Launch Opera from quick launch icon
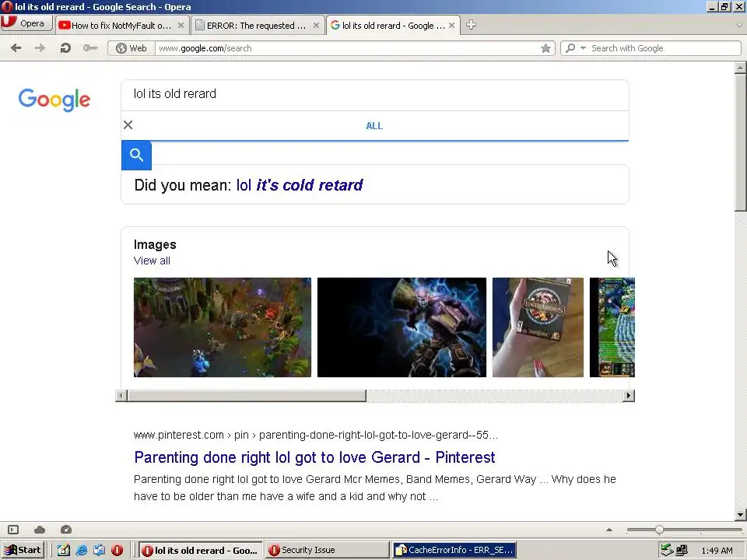The image size is (747, 560). click(117, 550)
